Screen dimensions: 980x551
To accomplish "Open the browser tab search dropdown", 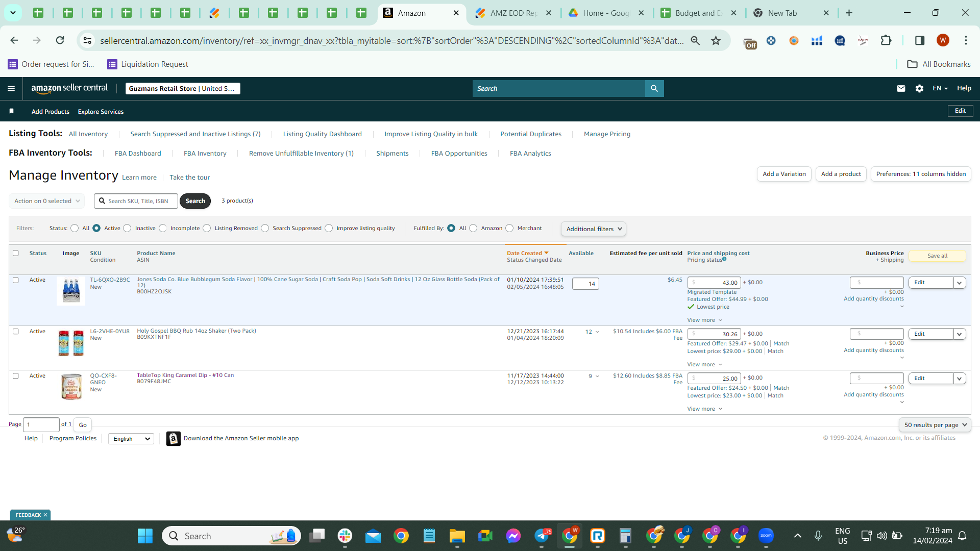I will point(13,13).
